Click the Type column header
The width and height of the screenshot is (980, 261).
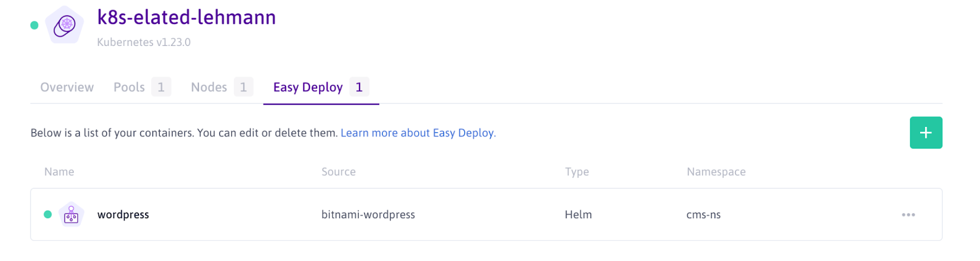tap(576, 172)
